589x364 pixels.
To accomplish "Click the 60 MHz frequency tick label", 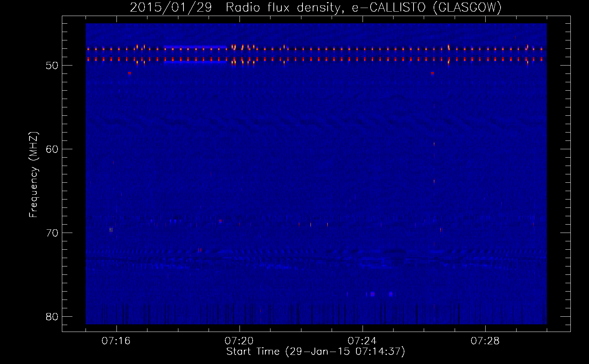I will 52,149.
